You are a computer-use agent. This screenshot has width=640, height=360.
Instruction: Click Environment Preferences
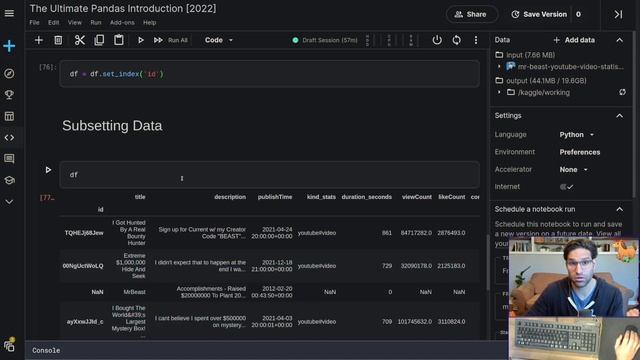580,152
